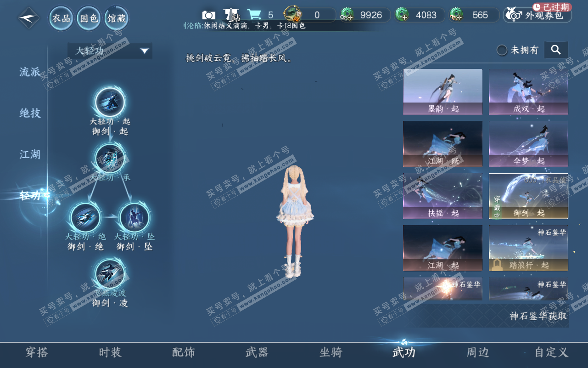Screen dimensions: 588x368
Task: Select the 大轻功·承 skill node
Action: click(110, 159)
